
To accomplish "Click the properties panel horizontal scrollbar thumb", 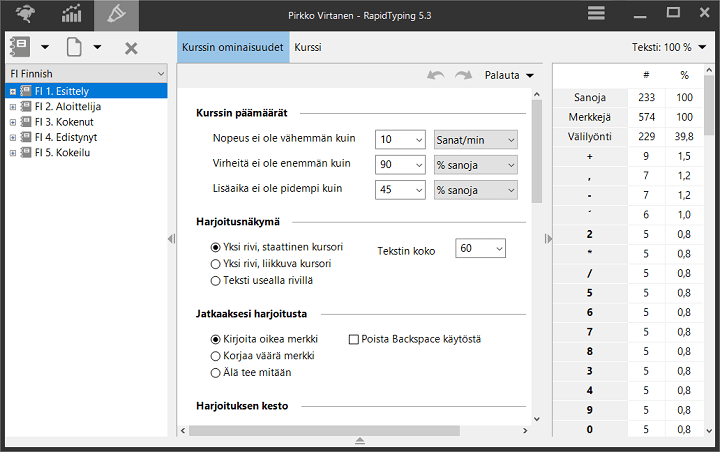I will (x=324, y=430).
